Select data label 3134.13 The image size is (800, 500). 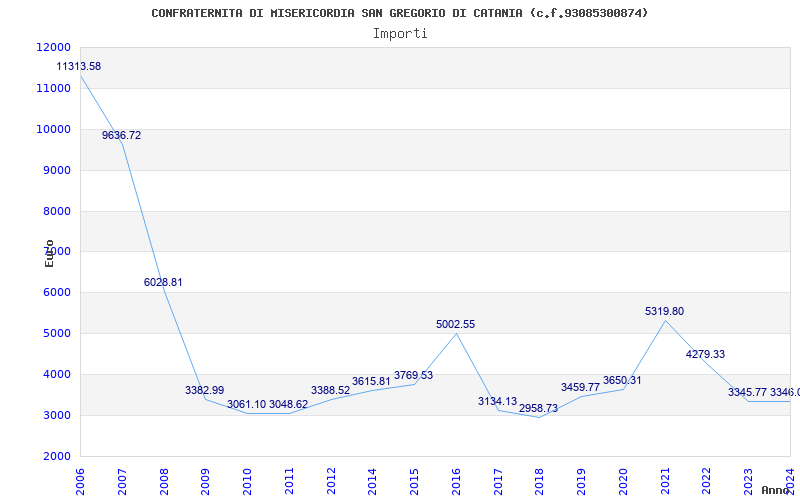497,402
